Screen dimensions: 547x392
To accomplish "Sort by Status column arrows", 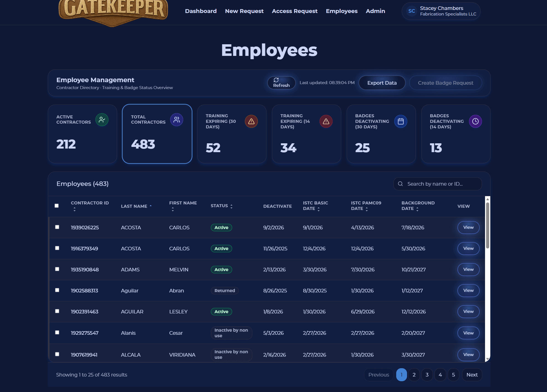I will coord(231,206).
